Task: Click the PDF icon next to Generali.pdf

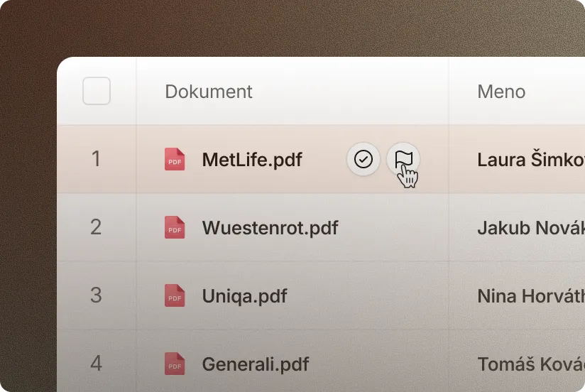Action: coord(175,364)
